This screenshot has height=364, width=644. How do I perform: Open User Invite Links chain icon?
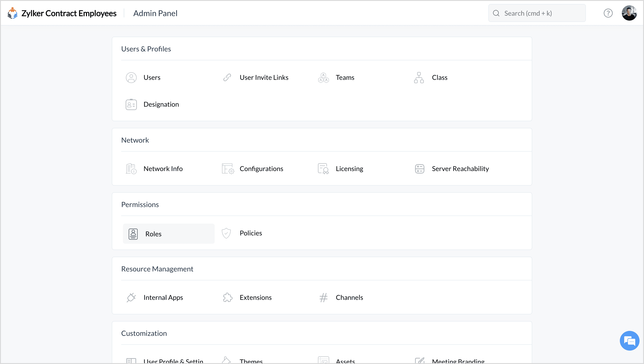click(x=227, y=78)
